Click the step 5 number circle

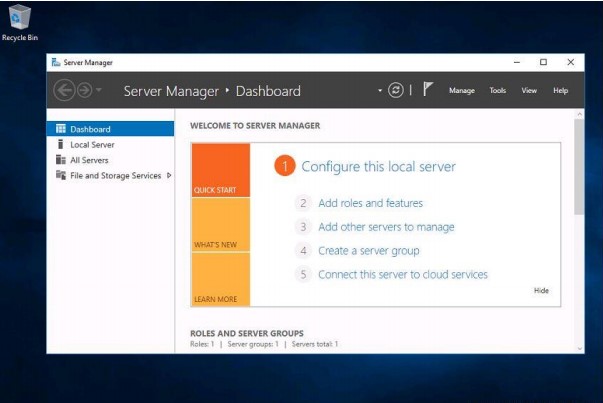coord(303,275)
